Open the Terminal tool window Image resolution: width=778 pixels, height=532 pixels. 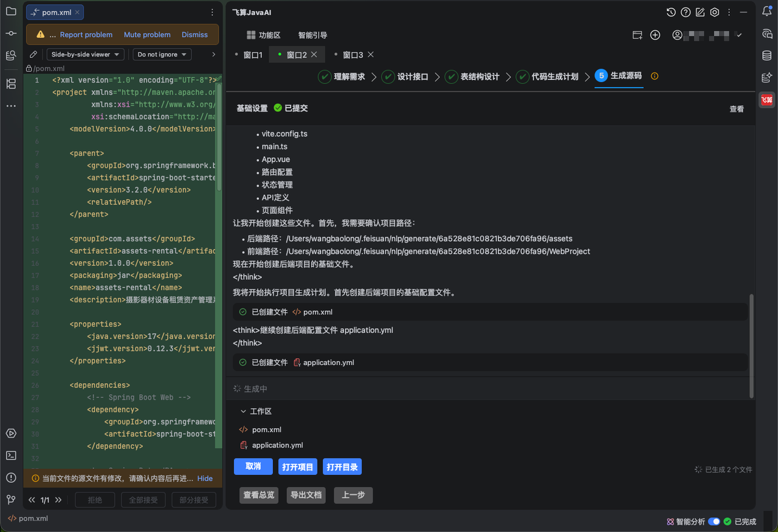tap(11, 455)
